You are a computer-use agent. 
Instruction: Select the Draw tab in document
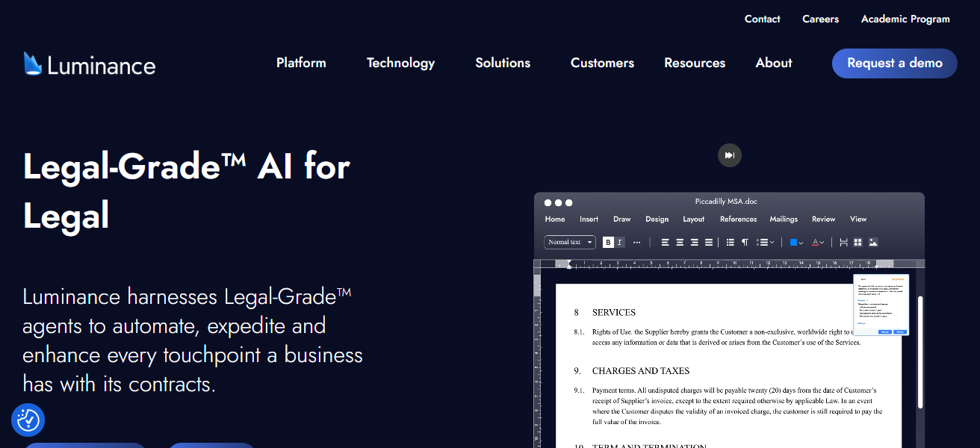[x=622, y=219]
